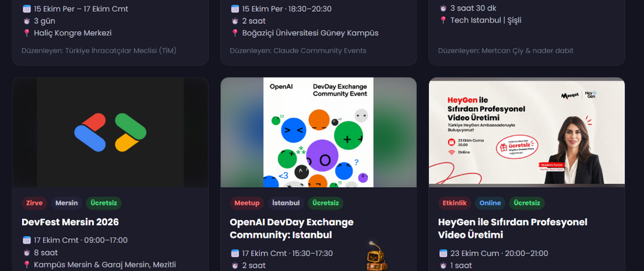644x271 pixels.
Task: Select the Zirve tag on DevFest card
Action: [35, 203]
